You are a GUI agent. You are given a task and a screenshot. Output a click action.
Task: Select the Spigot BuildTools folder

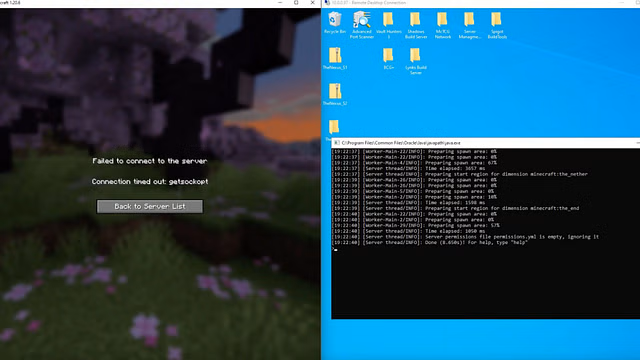(x=497, y=25)
